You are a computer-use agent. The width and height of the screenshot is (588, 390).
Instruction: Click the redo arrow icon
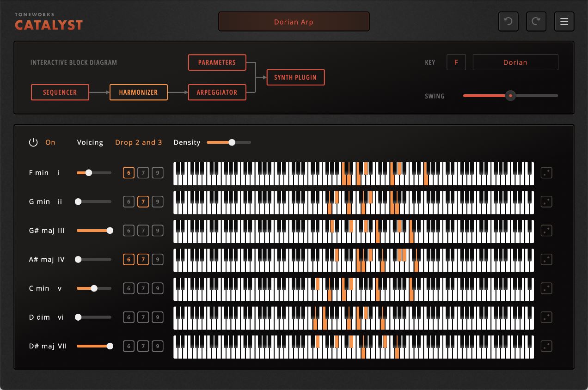point(536,22)
